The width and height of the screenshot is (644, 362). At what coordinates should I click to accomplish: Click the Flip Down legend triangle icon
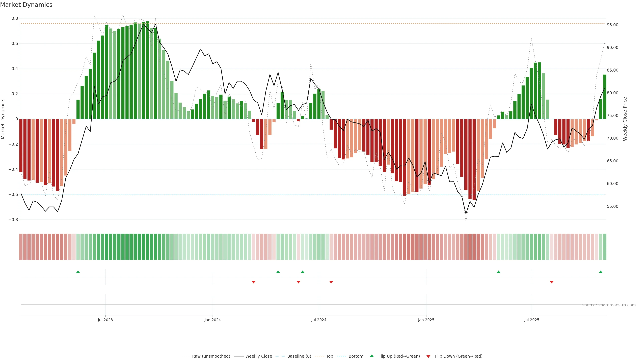(x=428, y=356)
